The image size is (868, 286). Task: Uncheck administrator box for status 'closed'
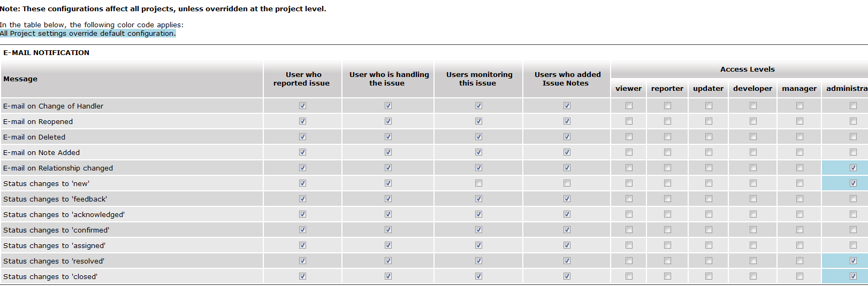pos(853,276)
